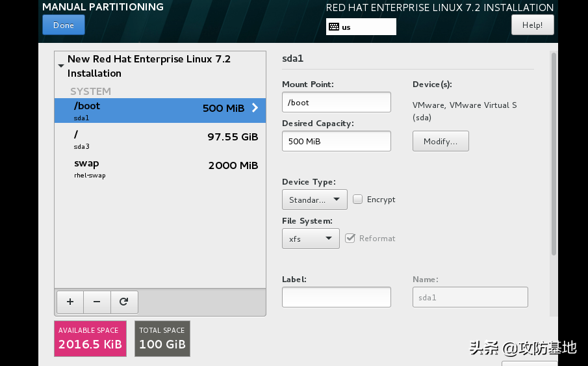This screenshot has width=588, height=366.
Task: Click the us keyboard layout selector
Action: [x=361, y=27]
